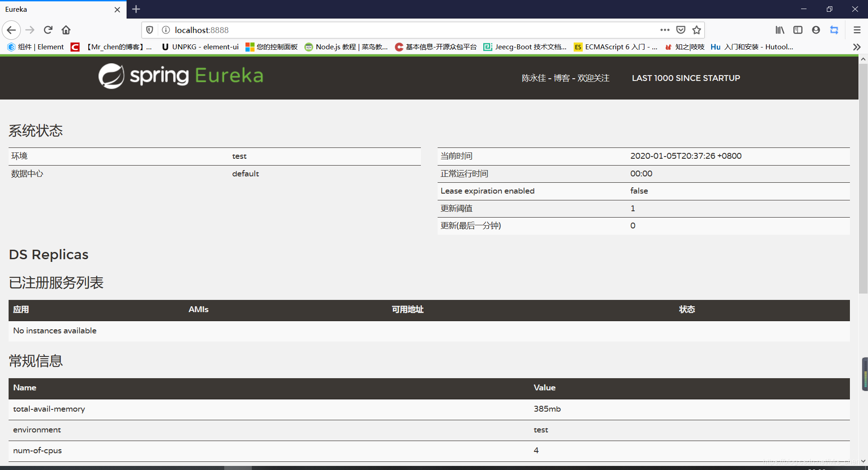
Task: Open page actions three-dot menu
Action: pos(665,30)
